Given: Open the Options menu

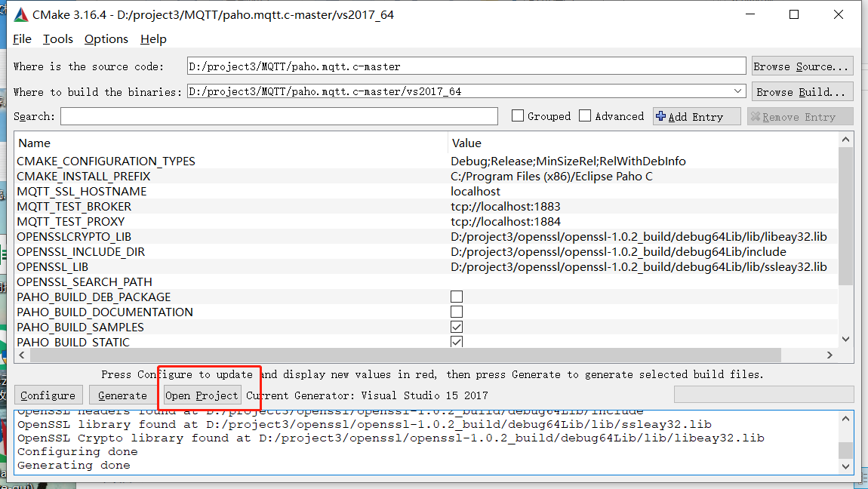Looking at the screenshot, I should tap(106, 38).
